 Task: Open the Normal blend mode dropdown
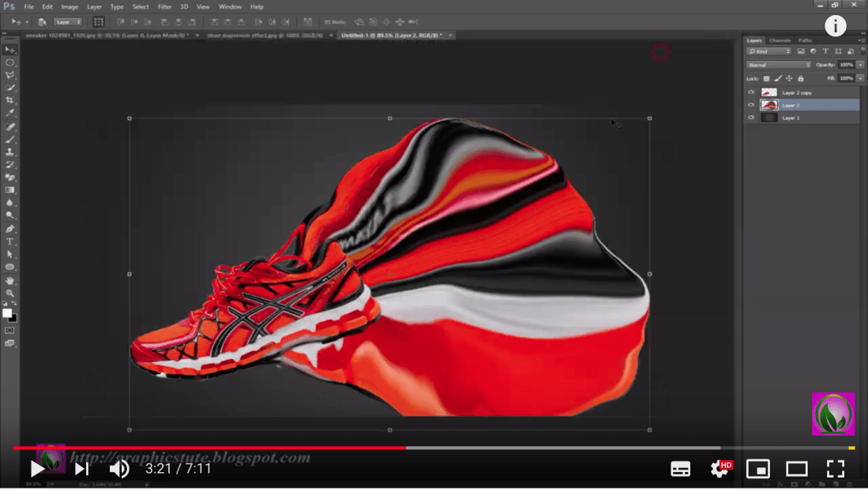tap(779, 65)
